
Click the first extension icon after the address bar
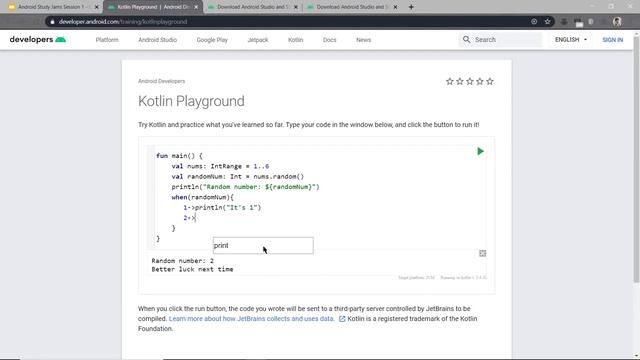click(x=564, y=22)
